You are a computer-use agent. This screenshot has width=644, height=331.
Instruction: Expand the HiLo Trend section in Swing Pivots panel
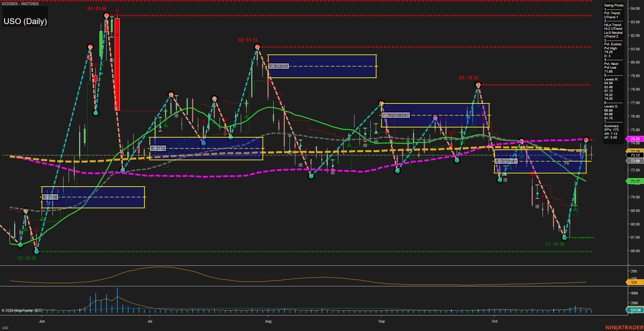click(613, 25)
